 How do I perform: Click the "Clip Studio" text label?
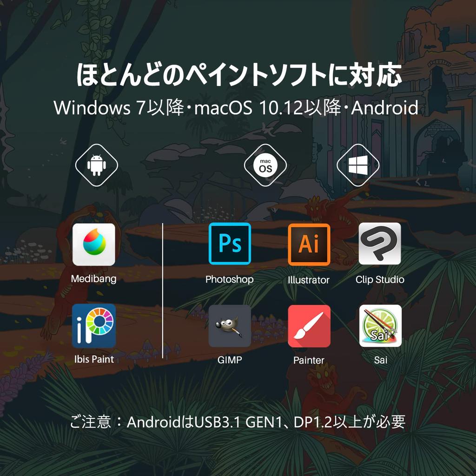pos(380,279)
